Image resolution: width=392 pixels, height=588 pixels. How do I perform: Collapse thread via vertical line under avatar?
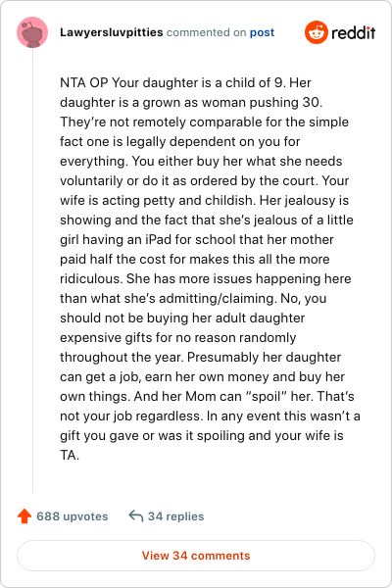pyautogui.click(x=33, y=270)
